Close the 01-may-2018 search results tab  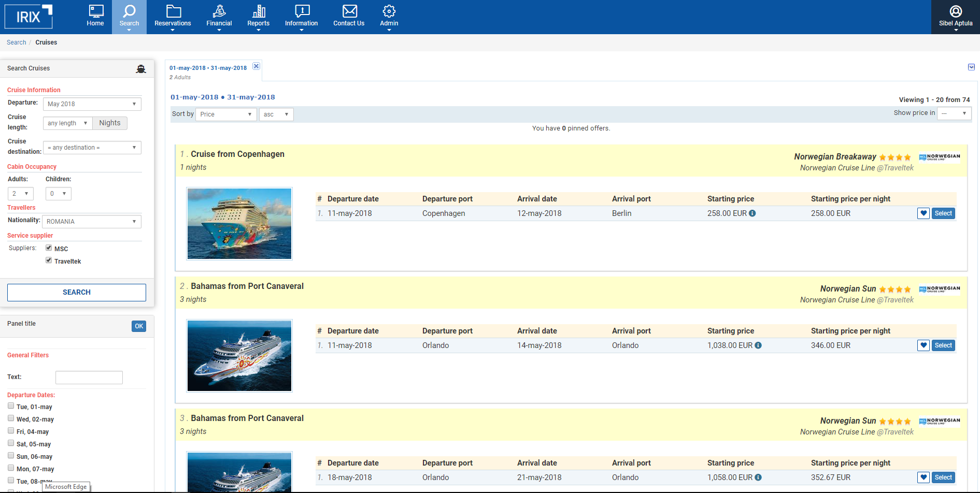[x=256, y=66]
